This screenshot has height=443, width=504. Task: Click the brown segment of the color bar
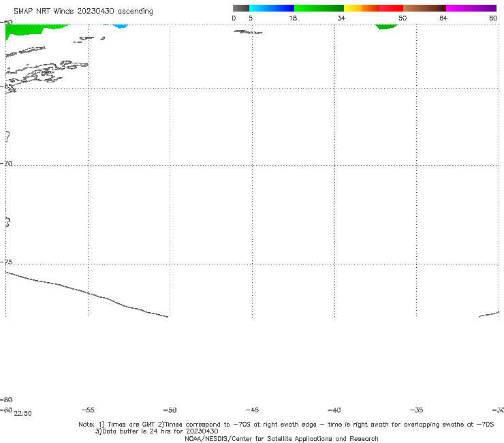(424, 8)
